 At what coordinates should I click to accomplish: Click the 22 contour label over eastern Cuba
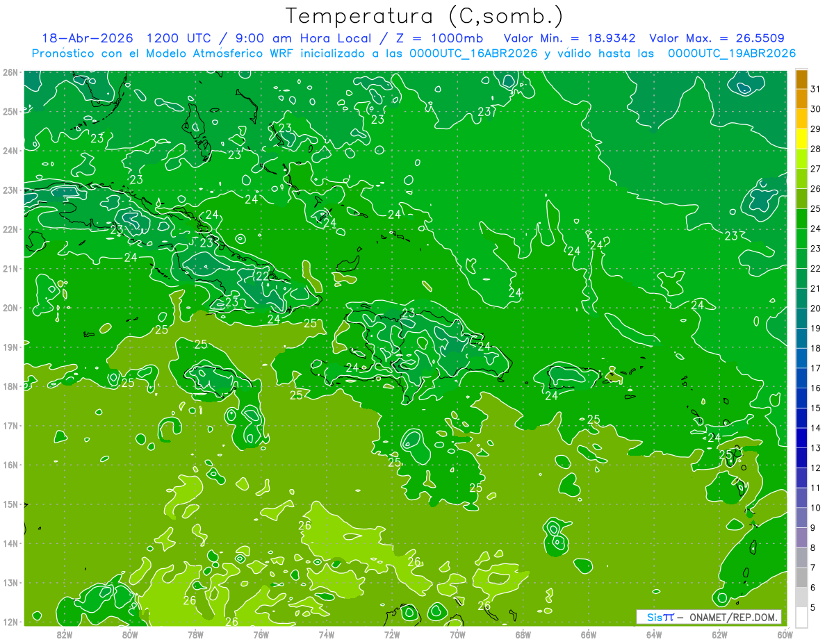(262, 276)
